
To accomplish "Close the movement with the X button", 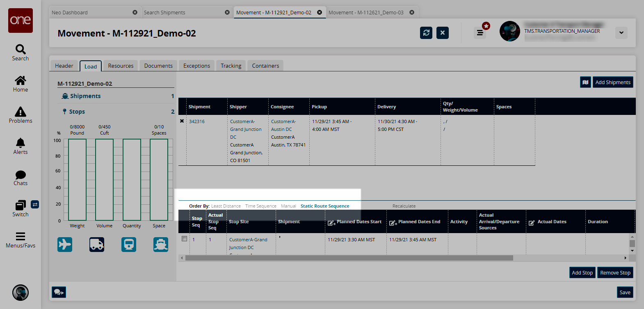I will tap(443, 33).
